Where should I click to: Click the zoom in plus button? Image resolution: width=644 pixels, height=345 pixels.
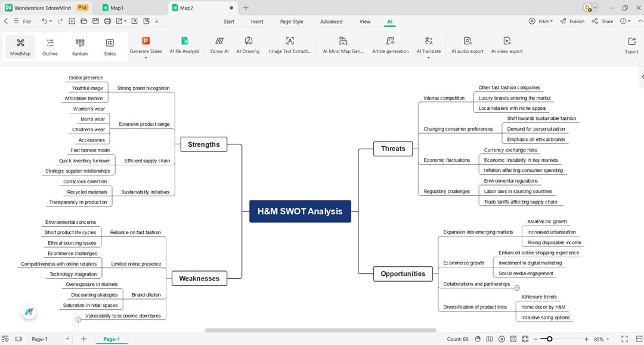pyautogui.click(x=587, y=339)
